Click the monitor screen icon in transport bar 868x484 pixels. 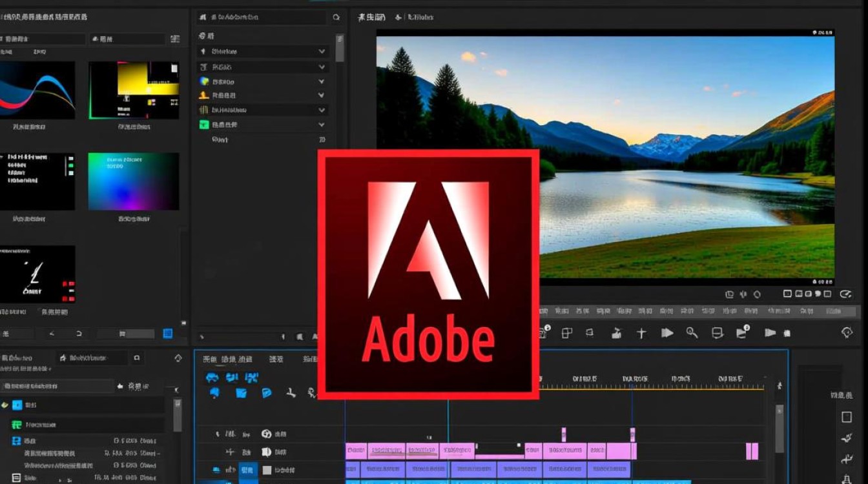[x=717, y=333]
